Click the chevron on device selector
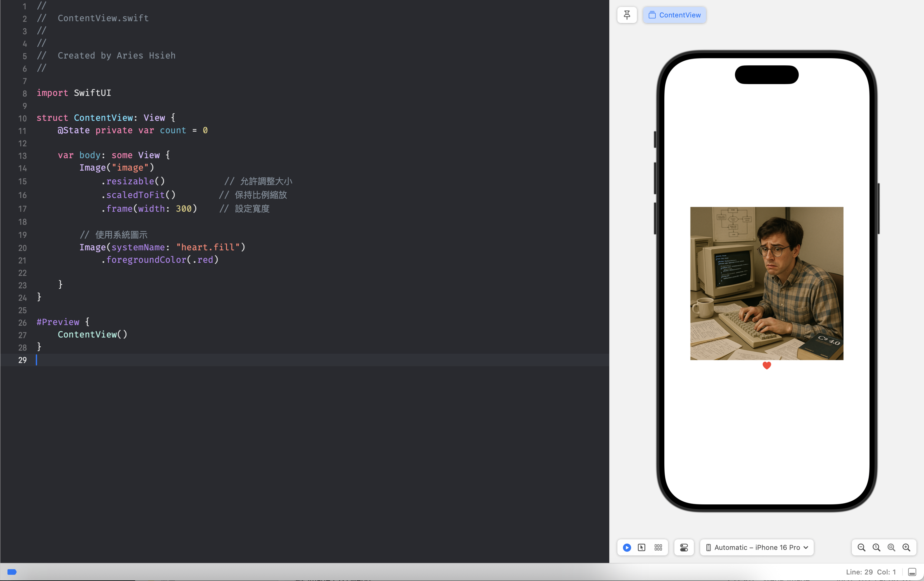This screenshot has width=924, height=581. coord(806,548)
